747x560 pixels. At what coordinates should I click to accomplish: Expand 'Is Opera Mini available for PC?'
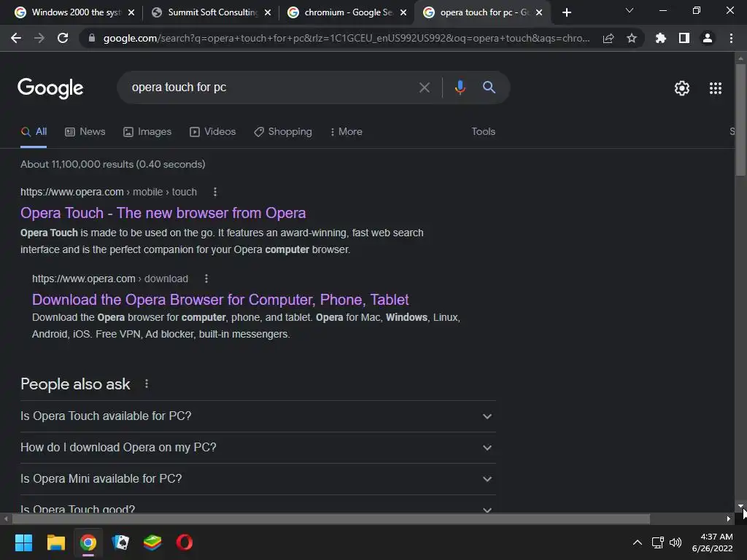tap(258, 479)
